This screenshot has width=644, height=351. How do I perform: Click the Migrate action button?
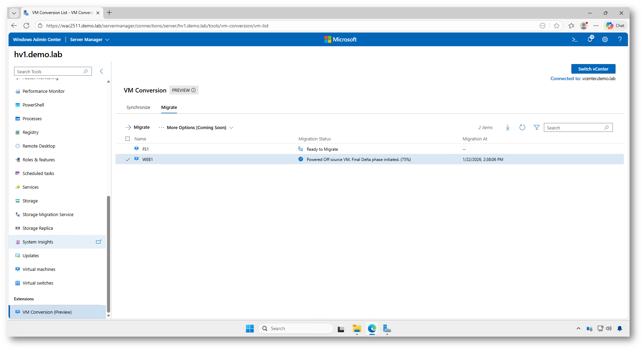point(138,127)
